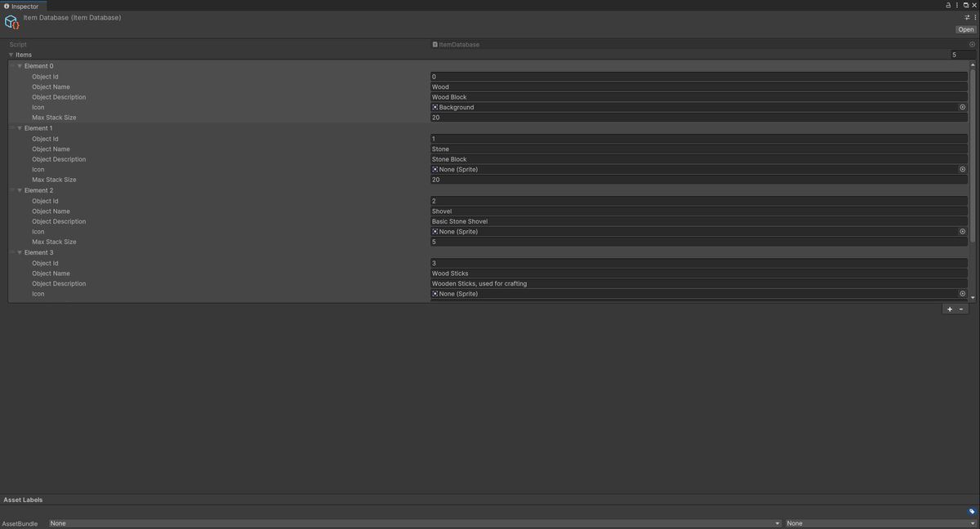This screenshot has width=980, height=529.
Task: Open the ItemDatabase script object picker
Action: (x=970, y=45)
